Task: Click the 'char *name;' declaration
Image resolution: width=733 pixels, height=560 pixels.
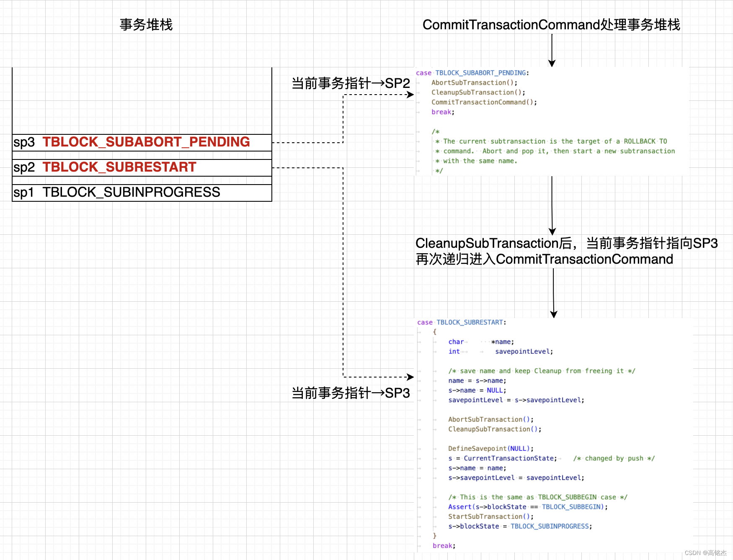Action: pos(481,342)
